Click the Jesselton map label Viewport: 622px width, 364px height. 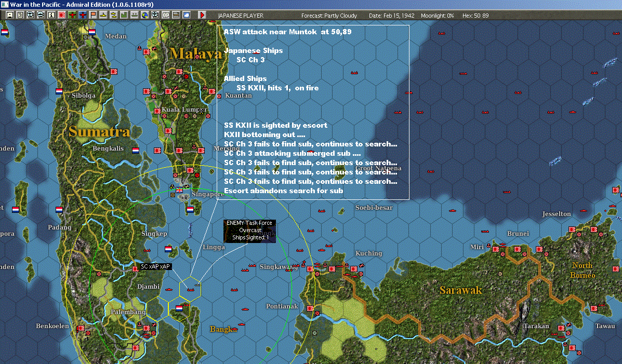557,214
